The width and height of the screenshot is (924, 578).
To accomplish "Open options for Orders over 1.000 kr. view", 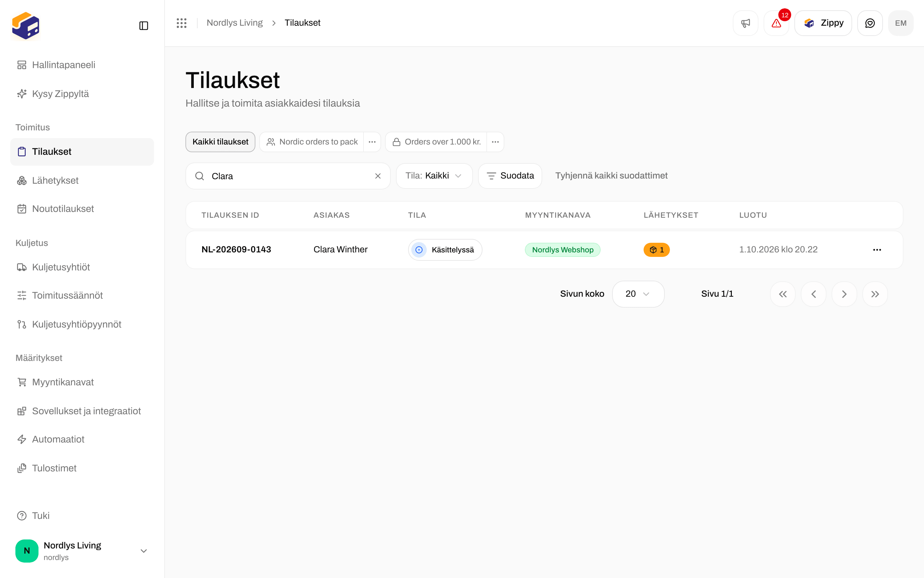I will 495,142.
